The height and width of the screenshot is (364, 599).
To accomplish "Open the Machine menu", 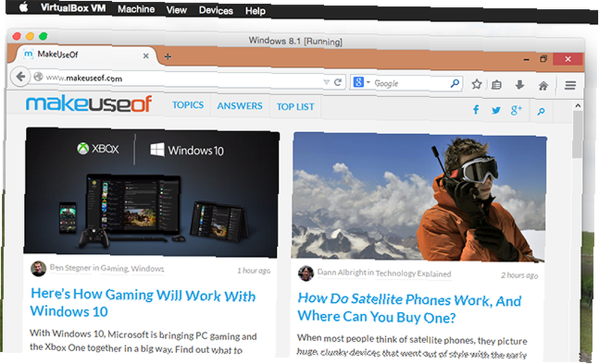I will click(x=136, y=9).
